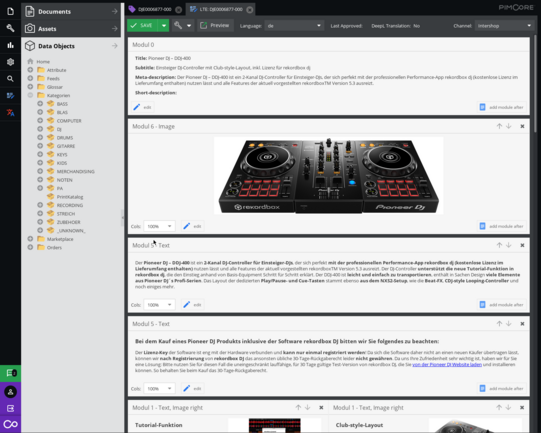Expand the DJ category
541x433 pixels.
point(40,129)
